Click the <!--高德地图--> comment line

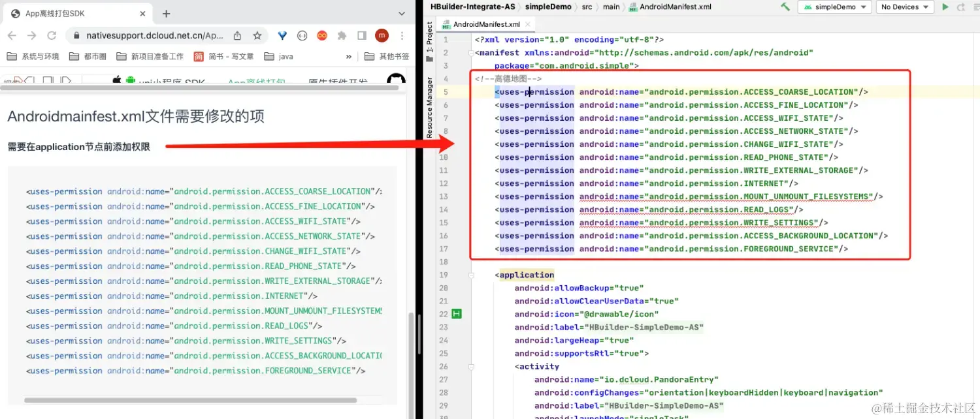[x=508, y=79]
